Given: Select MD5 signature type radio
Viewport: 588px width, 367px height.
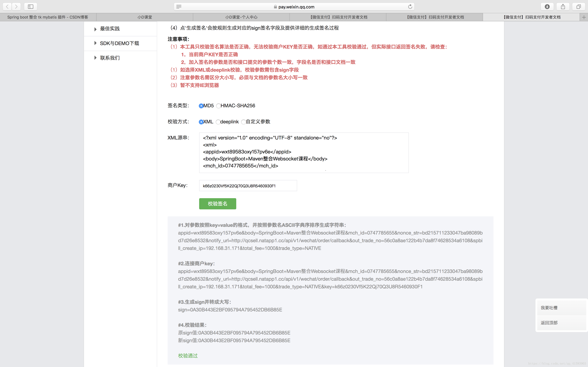Looking at the screenshot, I should click(201, 106).
